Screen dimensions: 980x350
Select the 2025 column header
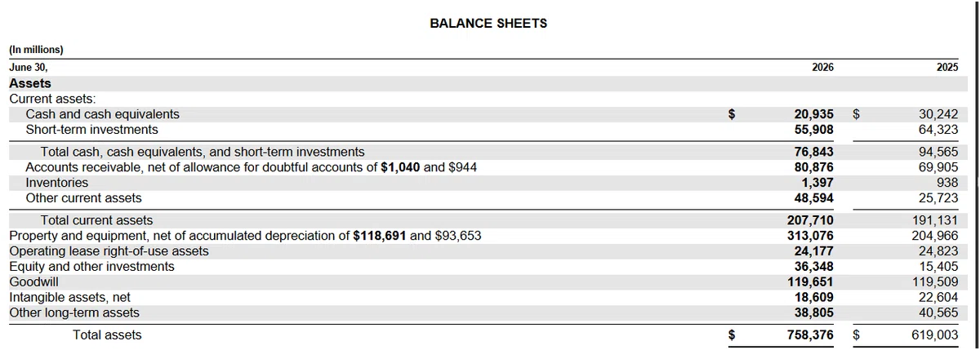coord(947,68)
